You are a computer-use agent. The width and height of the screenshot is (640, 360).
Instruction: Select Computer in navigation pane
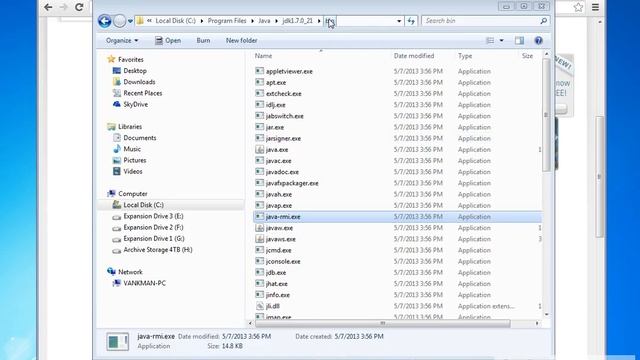coord(133,194)
